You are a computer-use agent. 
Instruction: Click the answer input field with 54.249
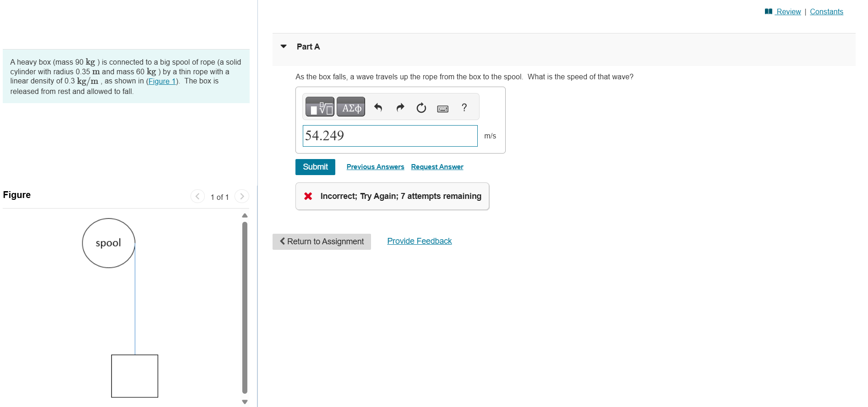click(390, 136)
